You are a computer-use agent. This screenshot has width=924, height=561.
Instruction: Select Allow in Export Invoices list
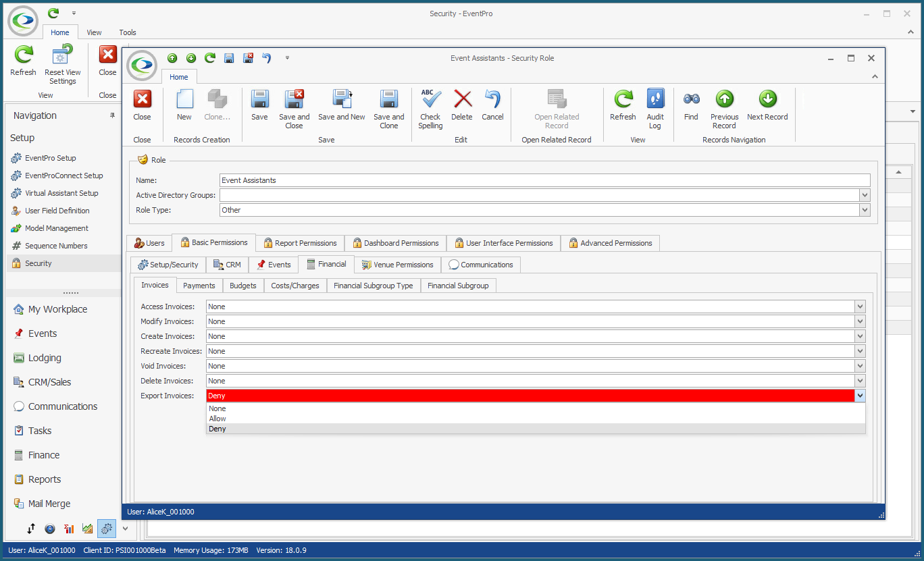[536, 419]
